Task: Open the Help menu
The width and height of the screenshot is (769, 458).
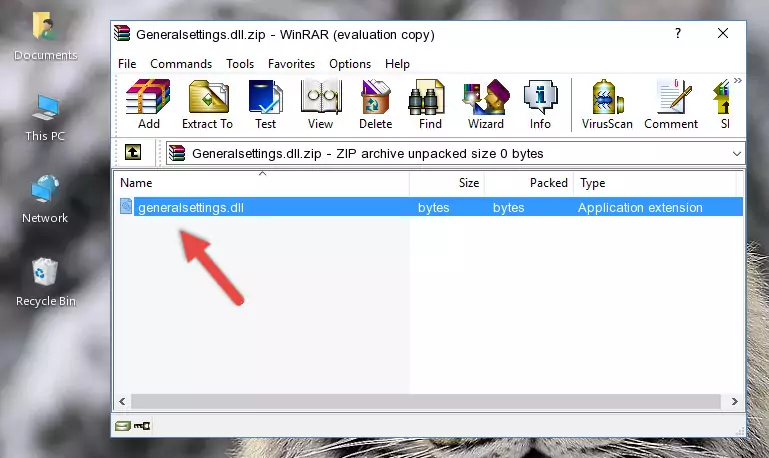Action: click(397, 64)
